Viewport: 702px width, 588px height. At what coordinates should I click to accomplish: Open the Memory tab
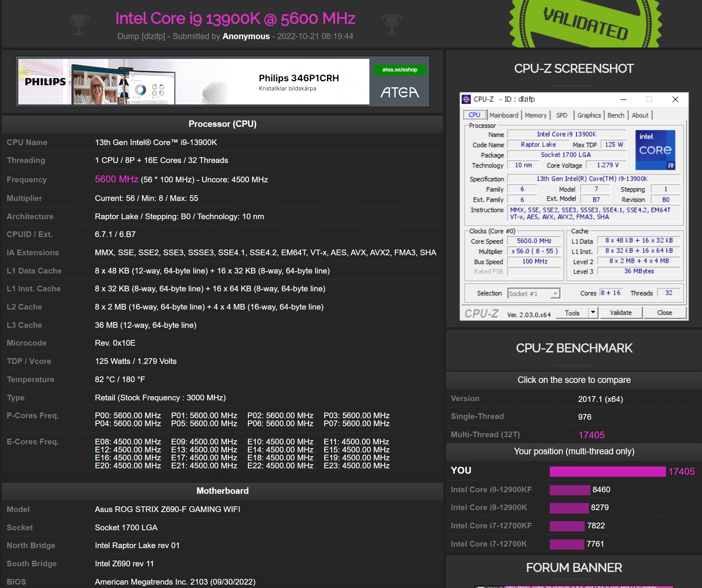coord(536,115)
